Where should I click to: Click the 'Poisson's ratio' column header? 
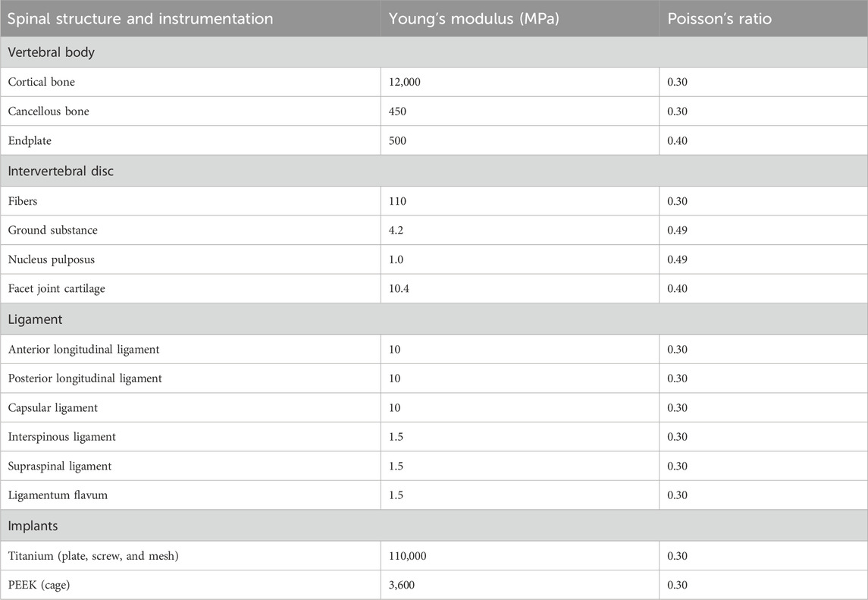pos(719,19)
